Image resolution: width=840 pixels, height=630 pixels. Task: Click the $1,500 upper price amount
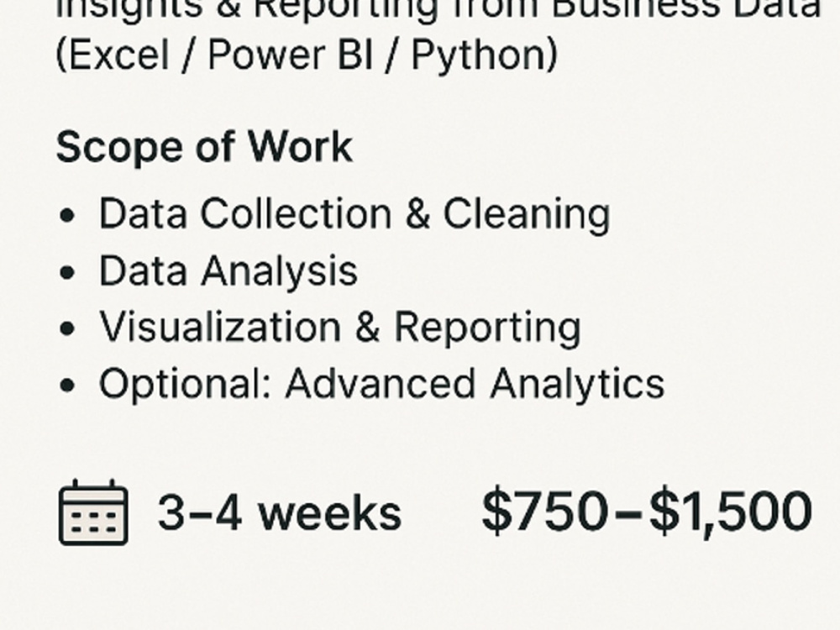click(731, 511)
